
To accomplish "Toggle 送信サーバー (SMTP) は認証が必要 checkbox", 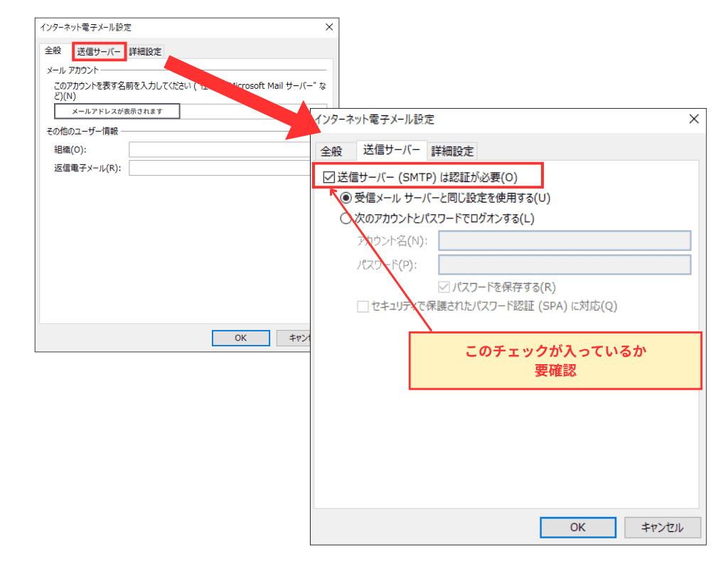I will coord(328,178).
